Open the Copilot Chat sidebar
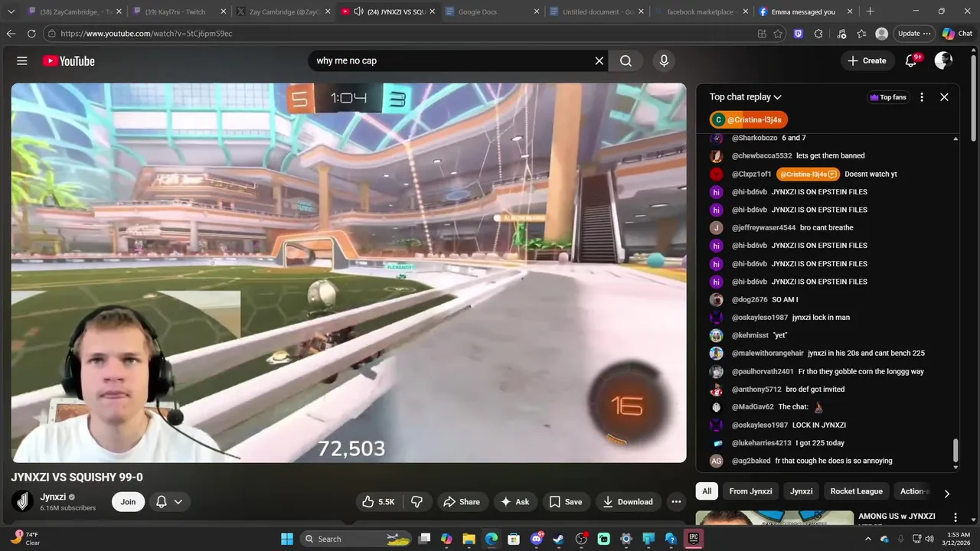This screenshot has width=980, height=551. coord(958,34)
